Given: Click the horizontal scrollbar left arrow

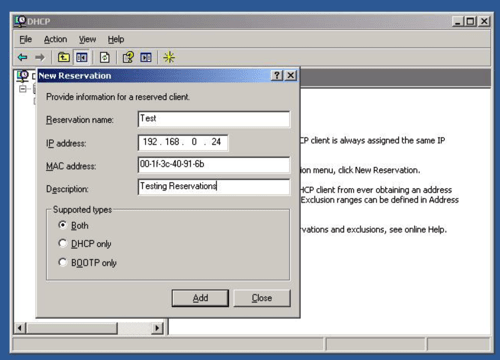Looking at the screenshot, I should [20, 328].
